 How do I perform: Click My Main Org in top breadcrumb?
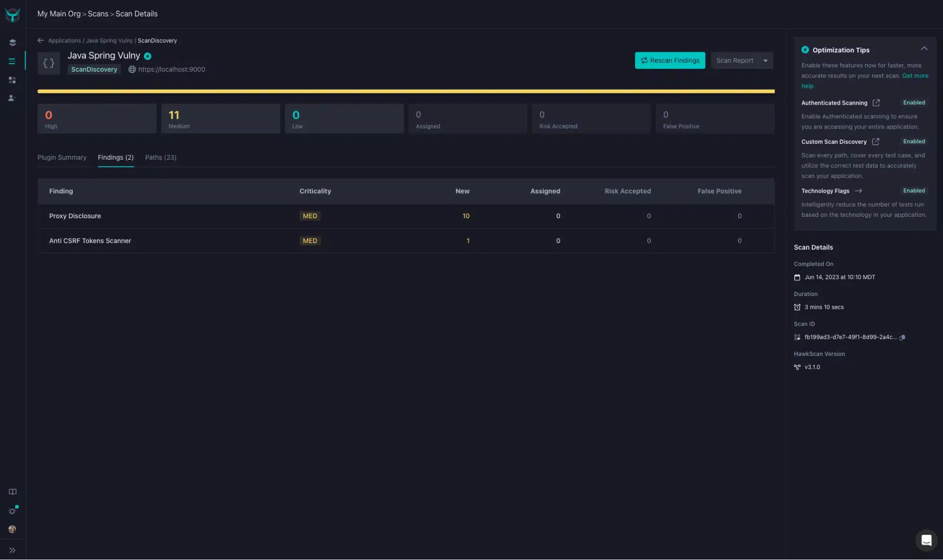point(59,14)
